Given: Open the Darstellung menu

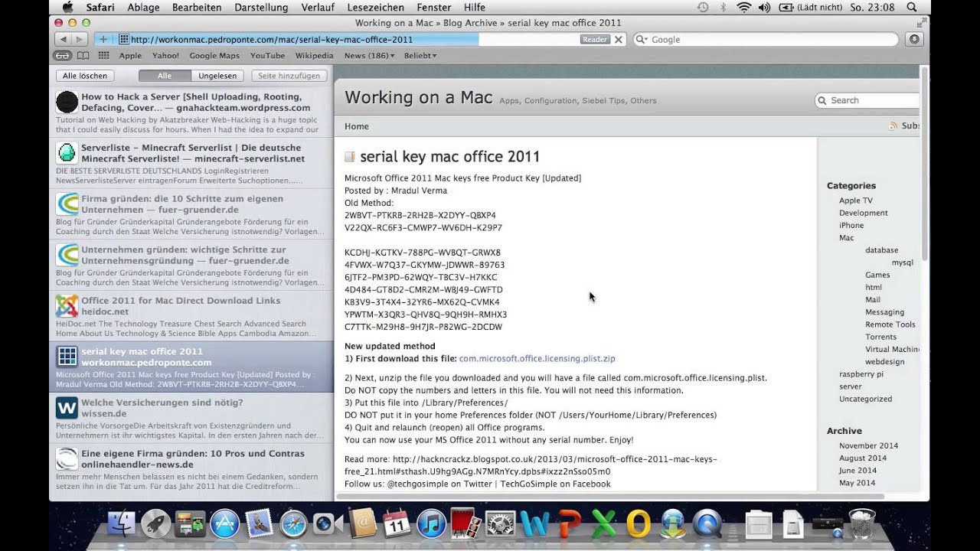Looking at the screenshot, I should (261, 7).
